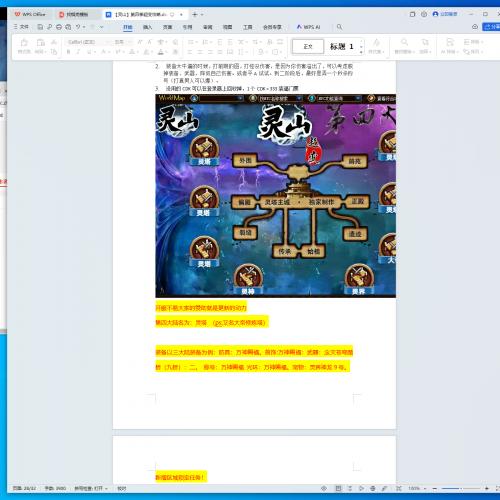Switch to the 开始 (Home) ribbon tab

(x=128, y=27)
